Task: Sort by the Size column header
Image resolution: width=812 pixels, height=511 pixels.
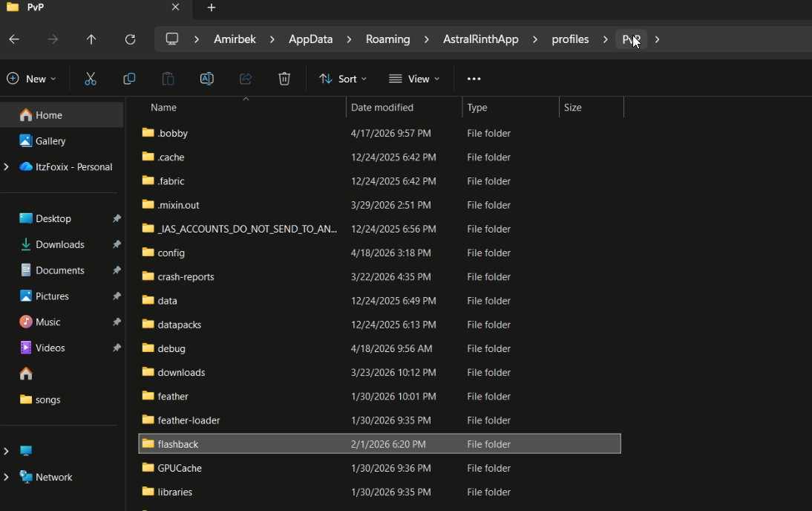Action: pos(592,107)
